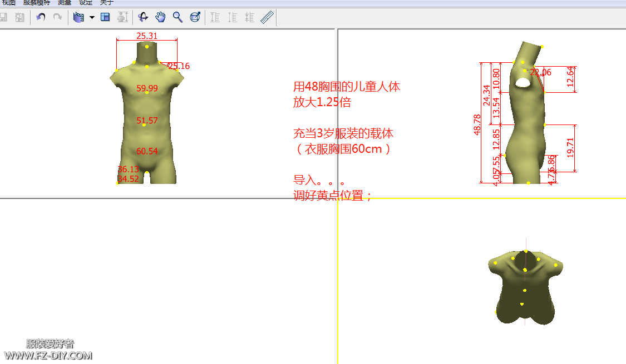Click the blue measuring-tape mannequin icon
The width and height of the screenshot is (626, 364).
78,17
